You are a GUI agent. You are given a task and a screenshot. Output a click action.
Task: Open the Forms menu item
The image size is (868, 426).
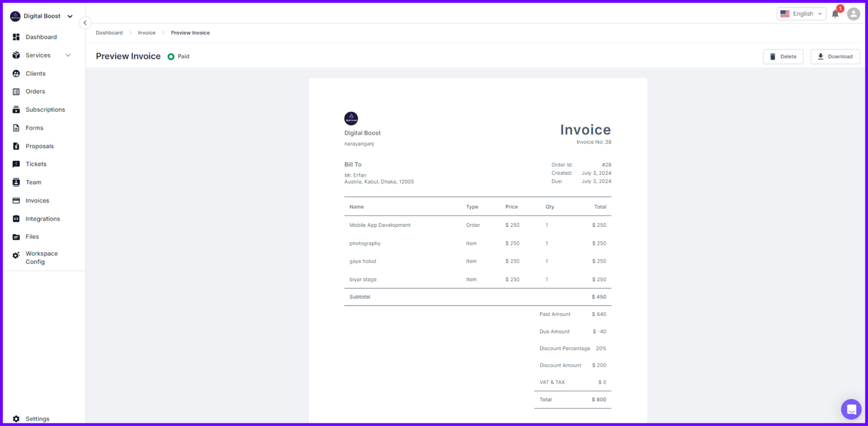(x=34, y=128)
